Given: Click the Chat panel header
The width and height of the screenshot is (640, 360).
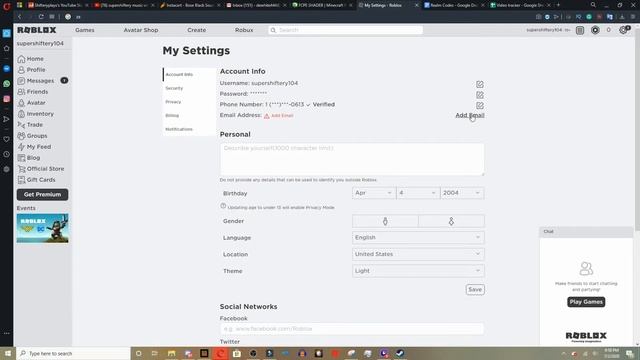Looking at the screenshot, I should pyautogui.click(x=586, y=232).
